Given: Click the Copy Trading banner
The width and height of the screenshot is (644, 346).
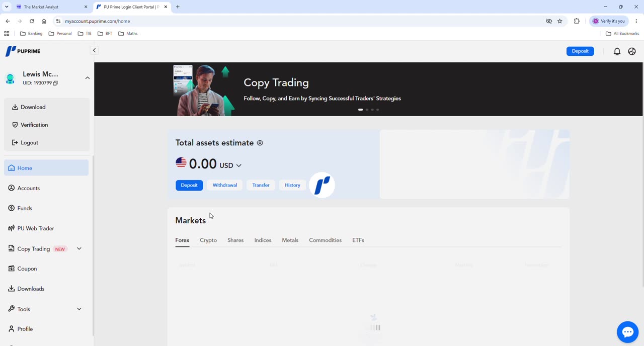Looking at the screenshot, I should point(368,89).
